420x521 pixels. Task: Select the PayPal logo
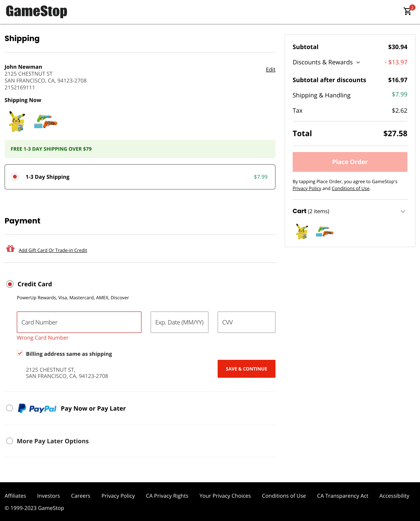[37, 408]
